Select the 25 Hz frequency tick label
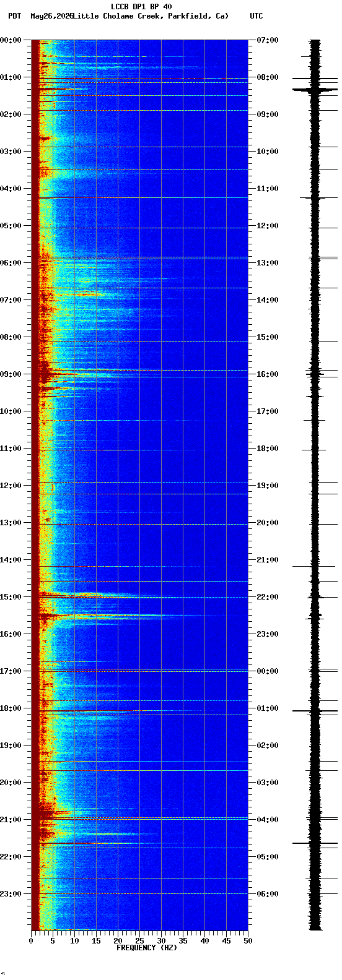The image size is (342, 980). click(x=139, y=941)
